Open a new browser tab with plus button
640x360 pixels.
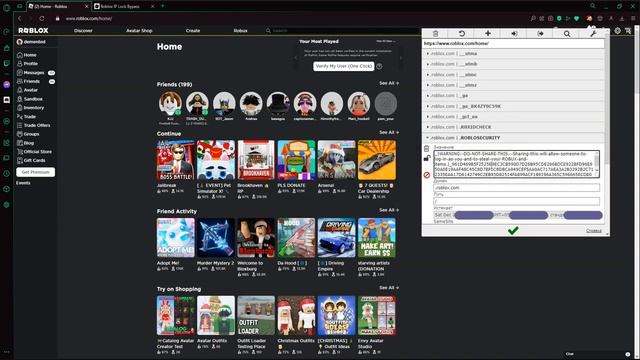[x=162, y=6]
